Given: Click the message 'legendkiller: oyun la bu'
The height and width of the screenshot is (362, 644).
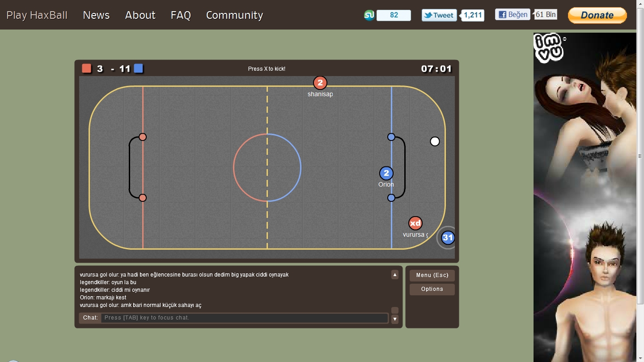Looking at the screenshot, I should point(108,282).
